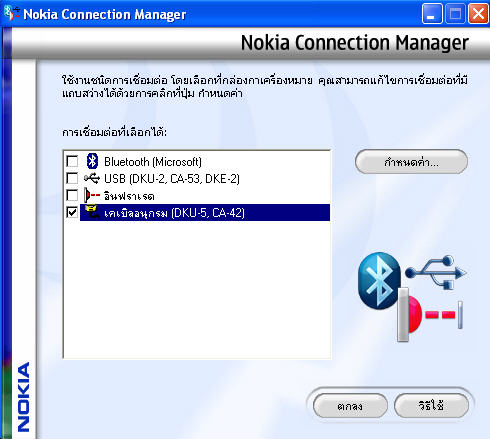The width and height of the screenshot is (490, 439).
Task: Enable the Bluetooth (Microsoft) checkbox
Action: [72, 161]
